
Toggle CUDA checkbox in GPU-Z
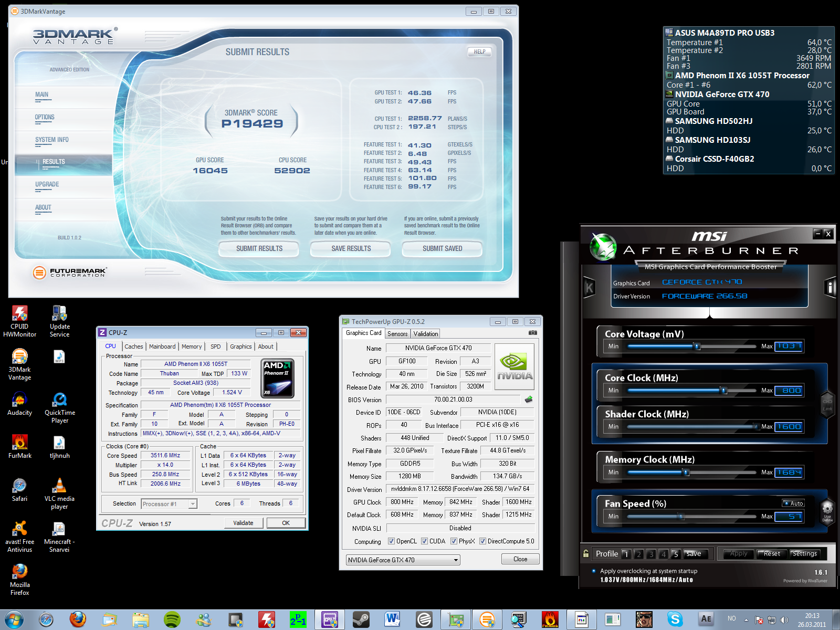pyautogui.click(x=424, y=541)
